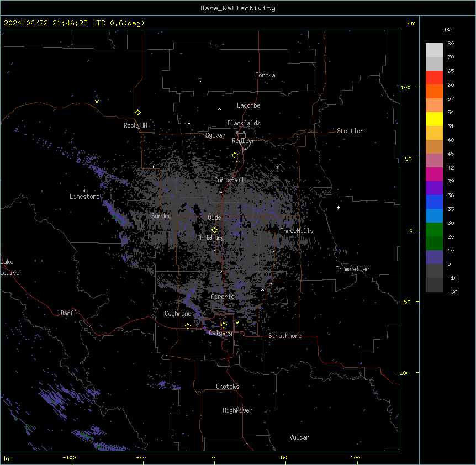Click the Olds town label

coord(214,218)
